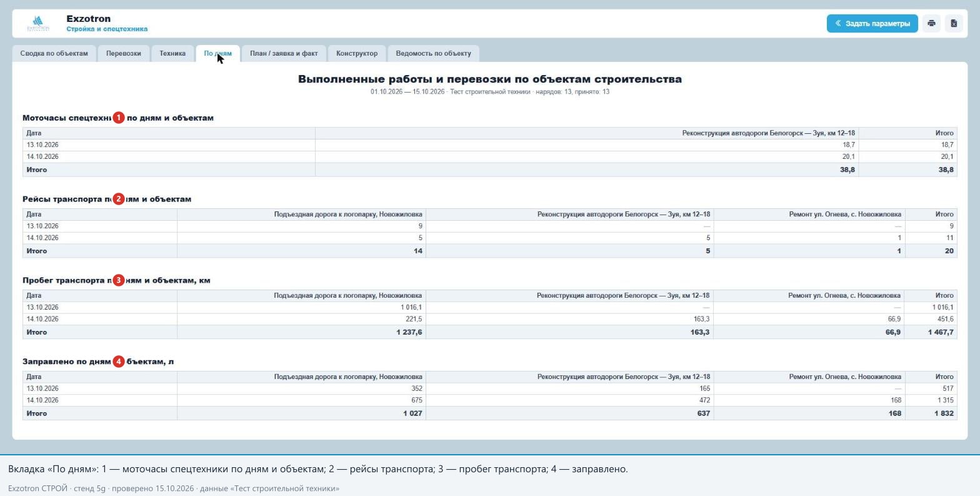This screenshot has height=496, width=980.
Task: Open the «Перевозки» tab
Action: 124,54
